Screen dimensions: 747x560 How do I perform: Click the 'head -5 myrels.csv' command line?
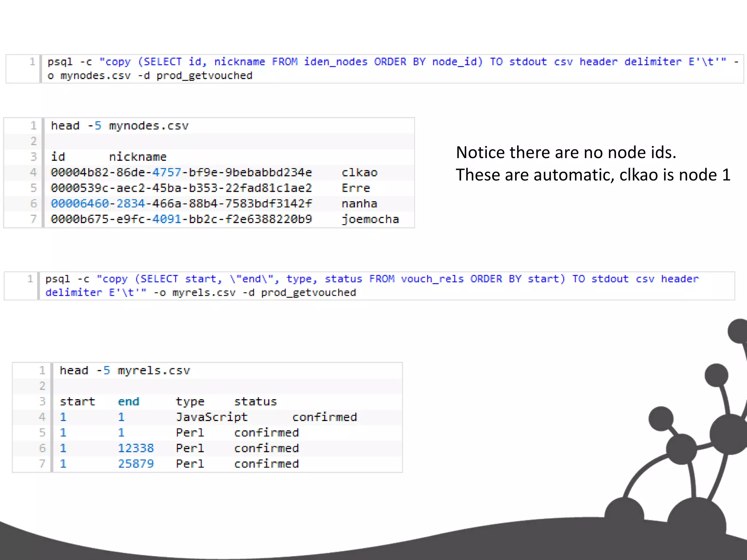125,370
